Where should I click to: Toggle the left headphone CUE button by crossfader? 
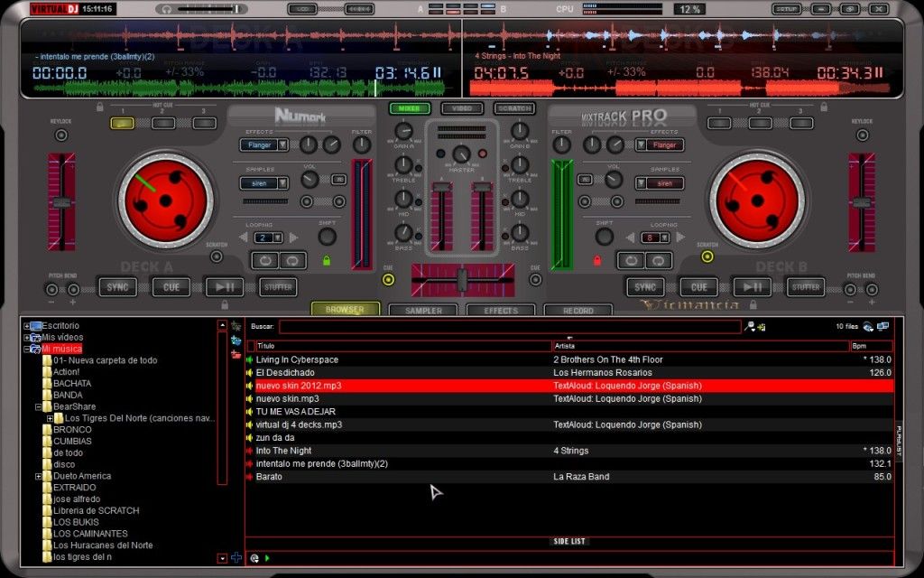388,280
